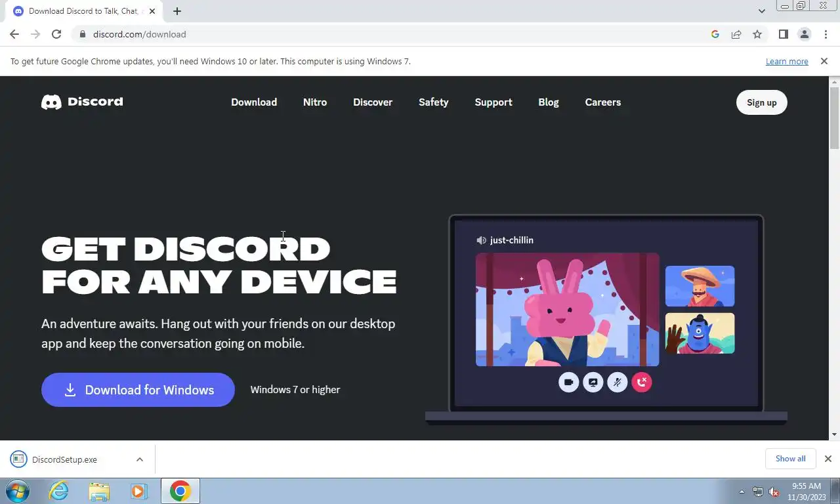Show hidden tray icons arrow
840x504 pixels.
[742, 492]
